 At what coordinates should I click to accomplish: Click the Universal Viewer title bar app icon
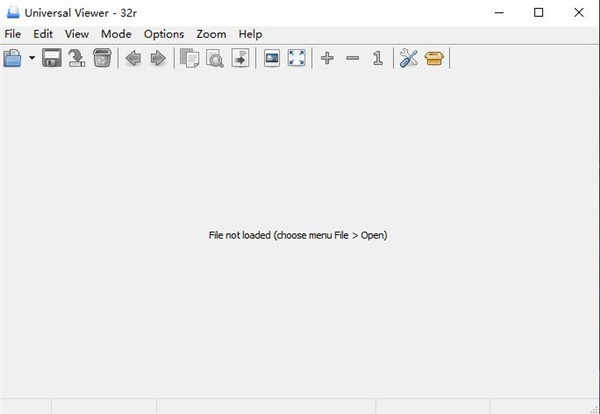[x=13, y=13]
